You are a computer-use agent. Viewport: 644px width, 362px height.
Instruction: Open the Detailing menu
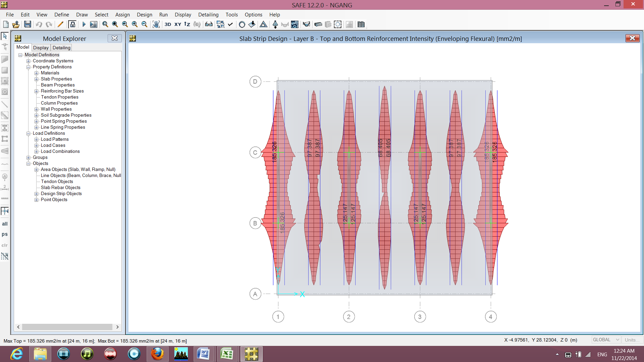(208, 15)
